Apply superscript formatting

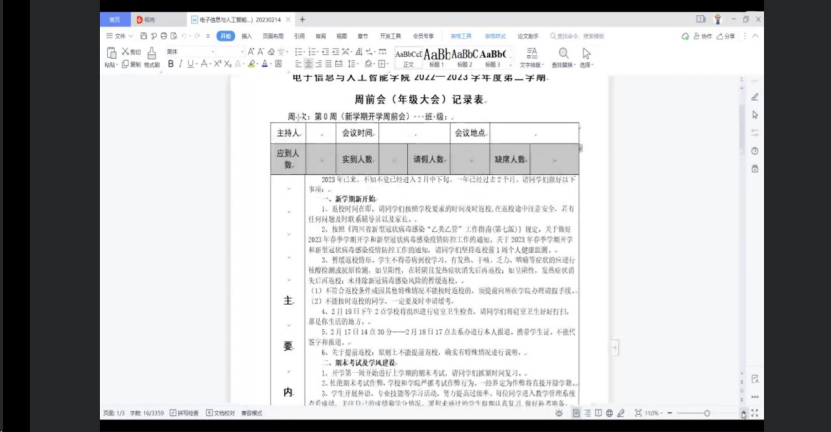tap(217, 64)
